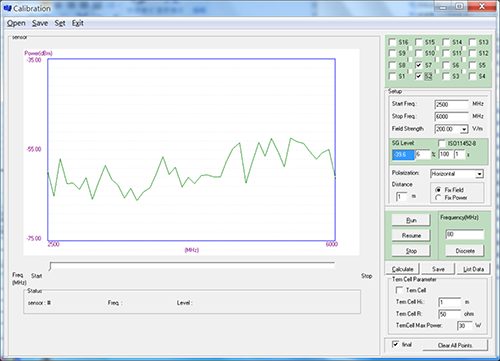Click the Calculate button

click(402, 269)
